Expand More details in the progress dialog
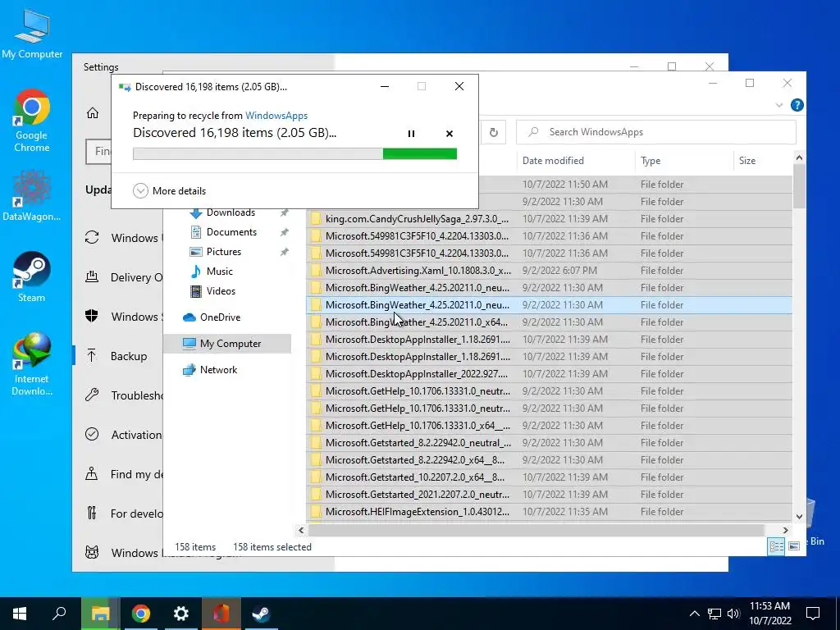Image resolution: width=840 pixels, height=630 pixels. coord(169,190)
